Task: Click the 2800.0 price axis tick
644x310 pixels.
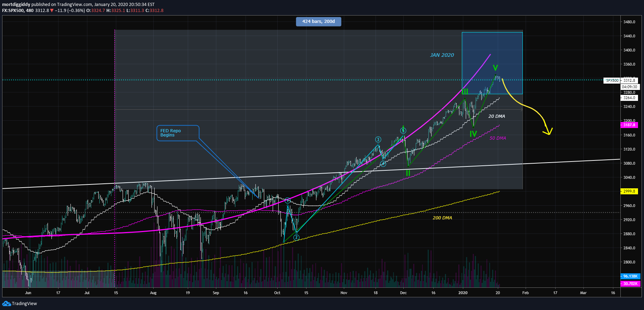Action: (x=629, y=262)
